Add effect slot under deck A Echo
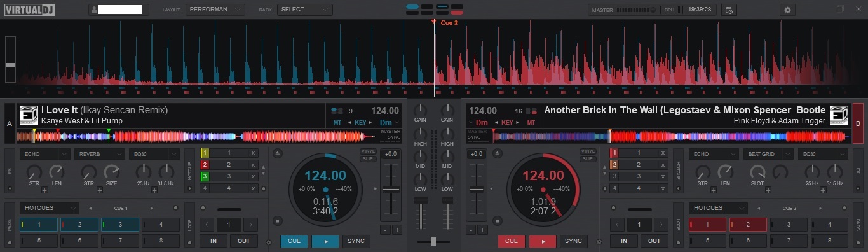This screenshot has width=868, height=252. click(x=44, y=190)
